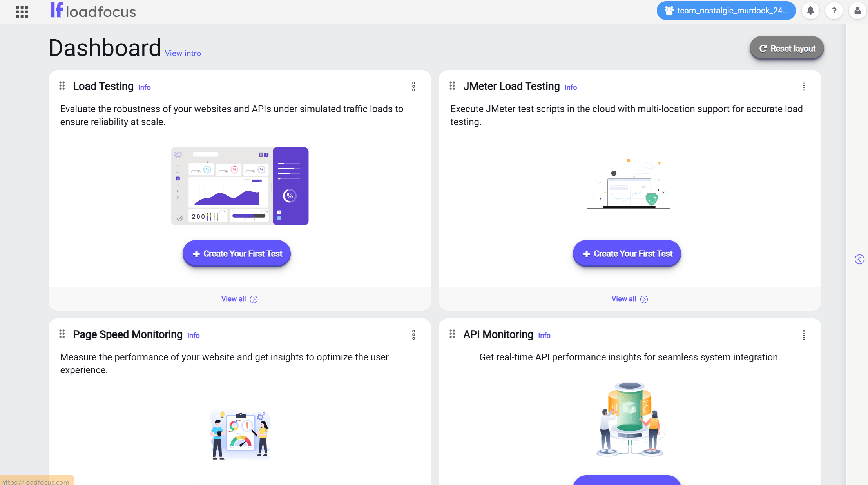This screenshot has height=485, width=868.
Task: Open the help question mark icon
Action: [834, 11]
